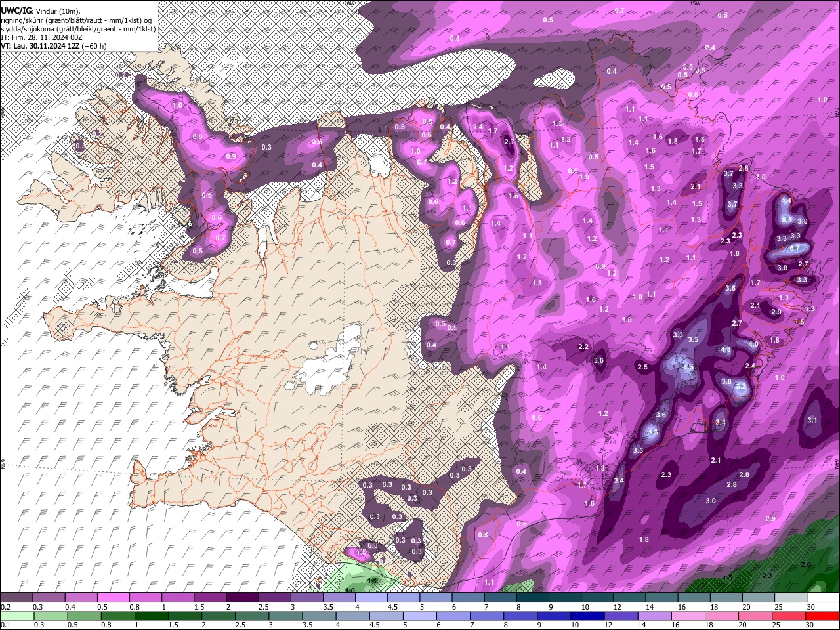Click the 2.5 snowfall value on the map
Screen dimensions: 840x630
click(x=642, y=367)
